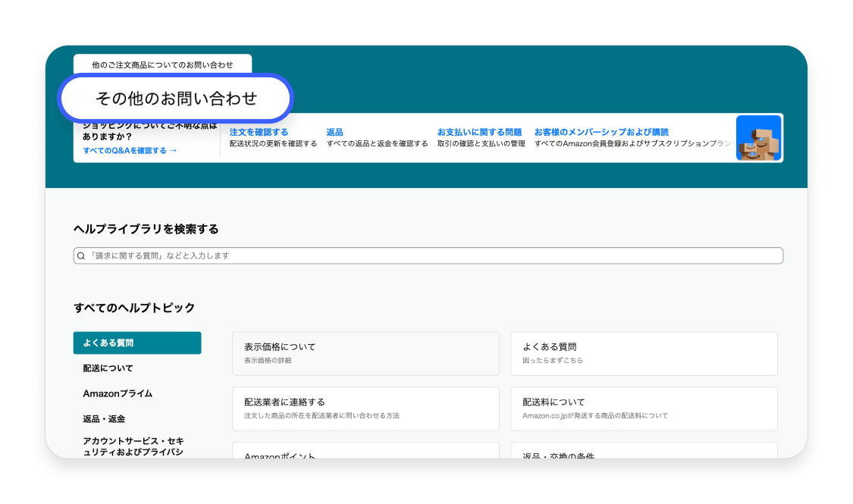
Task: Open the 表示価格について help card
Action: 365,353
